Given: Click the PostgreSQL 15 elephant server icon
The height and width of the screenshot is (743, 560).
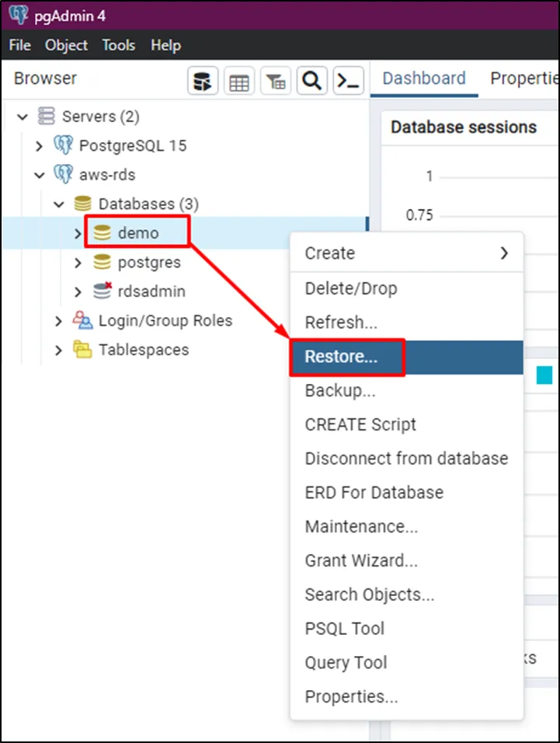Looking at the screenshot, I should click(63, 145).
